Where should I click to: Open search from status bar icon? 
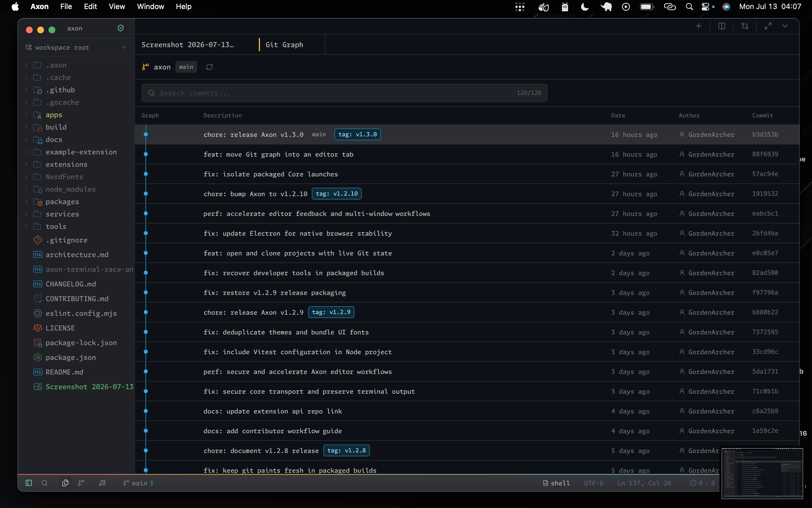click(44, 483)
